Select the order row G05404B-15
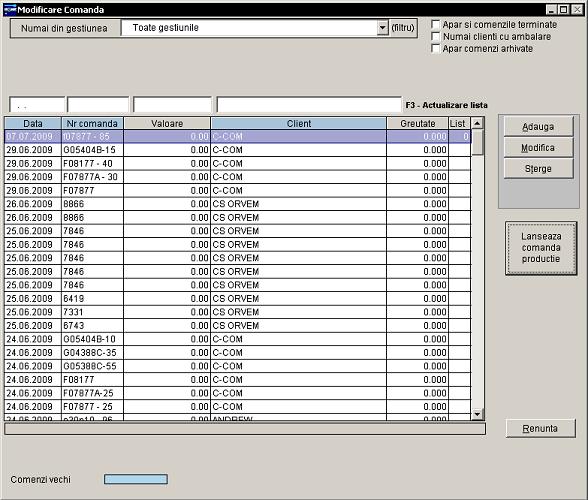 pos(238,150)
